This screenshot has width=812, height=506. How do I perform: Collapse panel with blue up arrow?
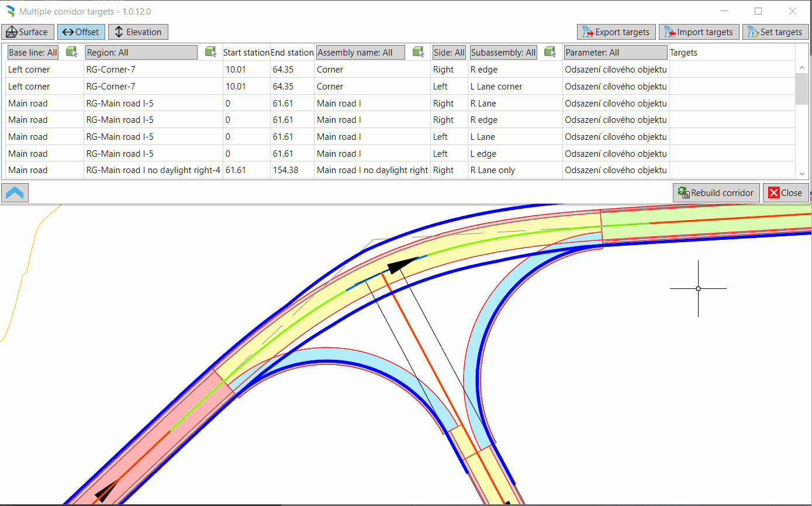(x=15, y=192)
